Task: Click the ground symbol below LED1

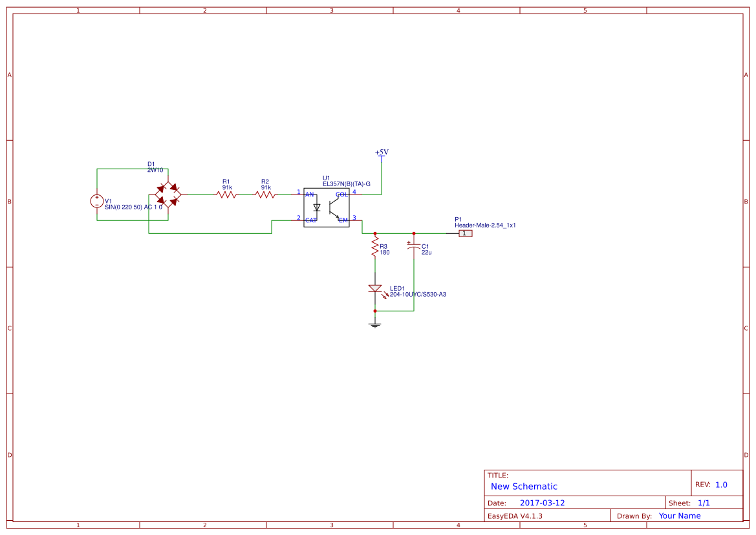Action: pos(376,324)
